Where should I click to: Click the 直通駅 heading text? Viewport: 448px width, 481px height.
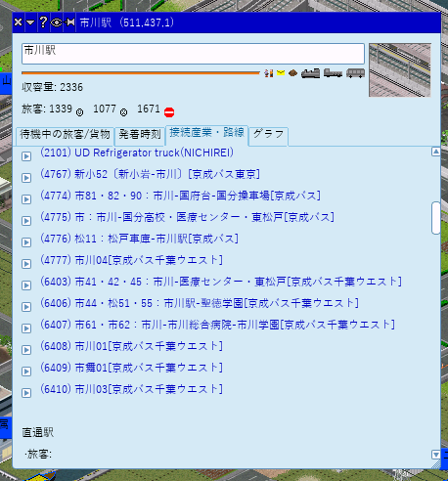pyautogui.click(x=38, y=433)
